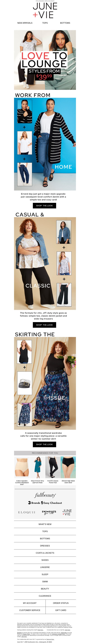
Task: Click SHOP THE LOOK under Casual & Classic
Action: 45,325
